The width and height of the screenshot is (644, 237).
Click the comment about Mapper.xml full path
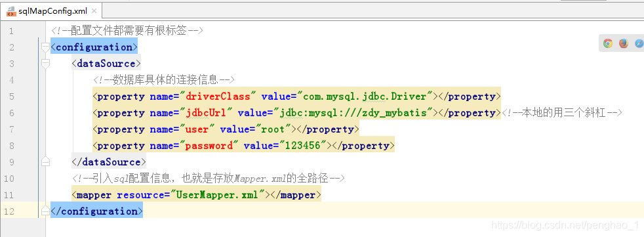[x=209, y=178]
